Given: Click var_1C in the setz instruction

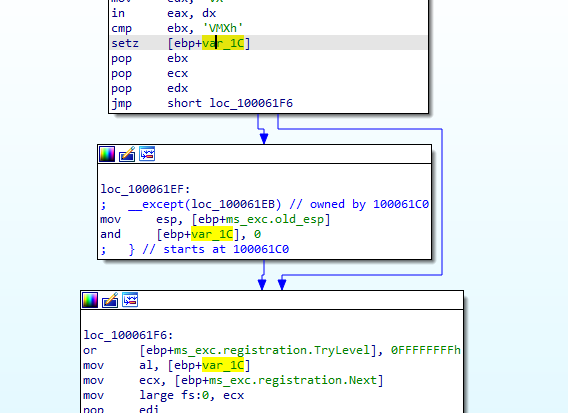Looking at the screenshot, I should 223,43.
